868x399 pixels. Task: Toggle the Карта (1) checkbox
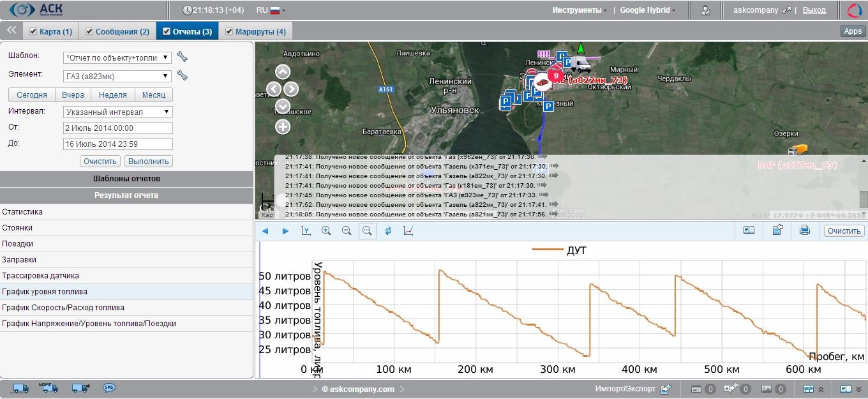click(33, 31)
